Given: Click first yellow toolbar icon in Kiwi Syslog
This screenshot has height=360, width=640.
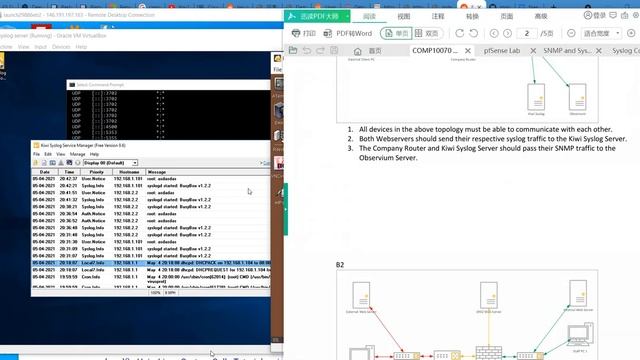Looking at the screenshot, I should [36, 163].
